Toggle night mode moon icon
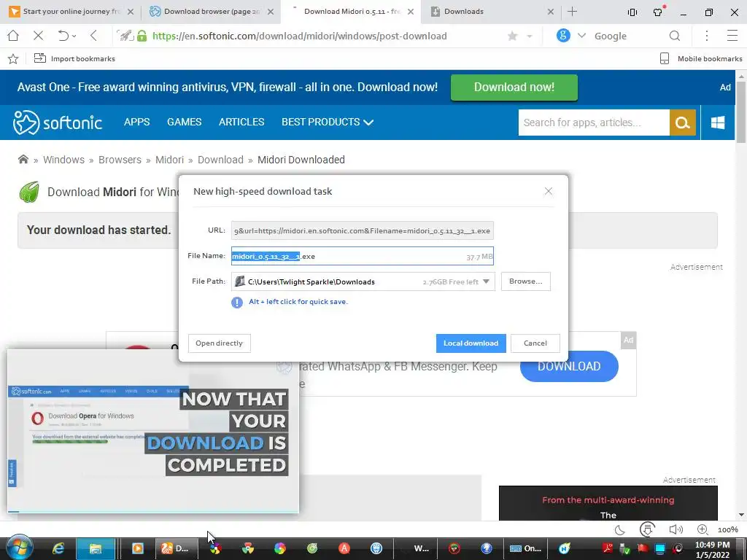747x560 pixels. pos(620,529)
